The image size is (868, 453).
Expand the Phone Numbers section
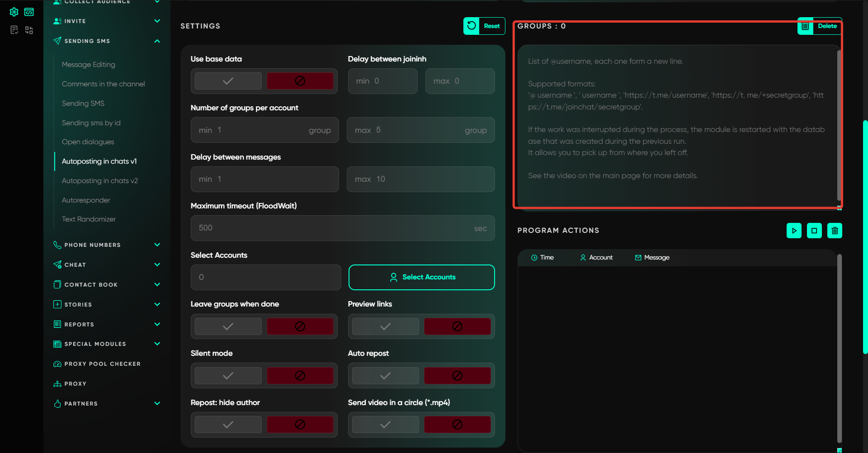click(x=157, y=245)
